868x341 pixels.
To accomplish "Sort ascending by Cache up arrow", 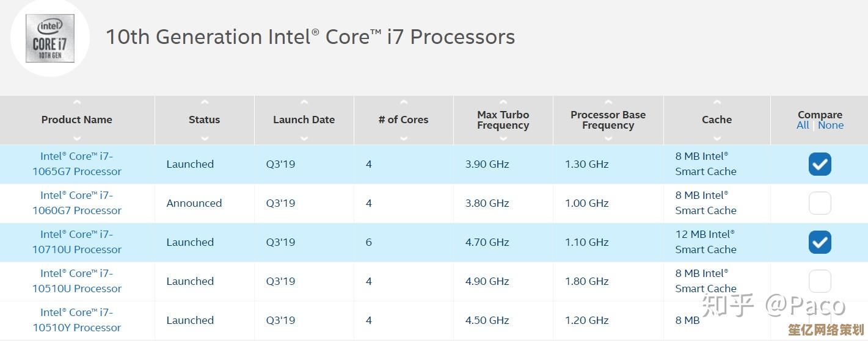I will (717, 102).
